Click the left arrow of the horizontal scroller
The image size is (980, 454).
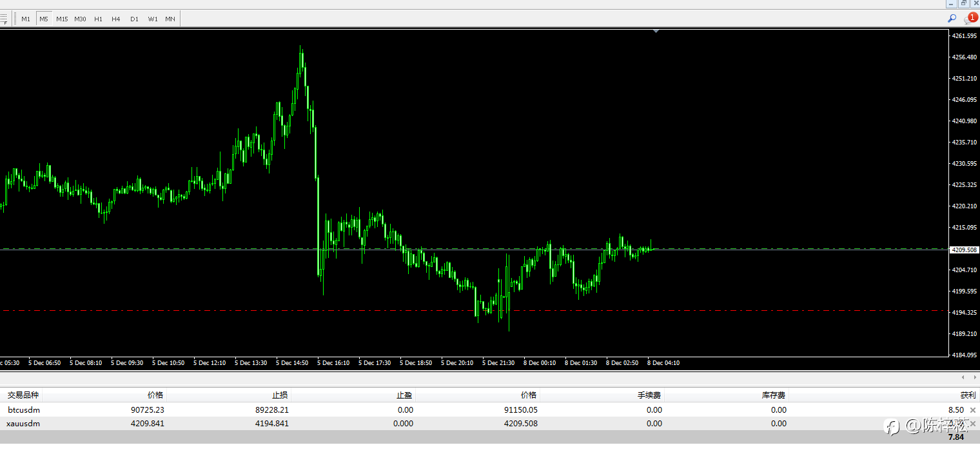tap(963, 377)
